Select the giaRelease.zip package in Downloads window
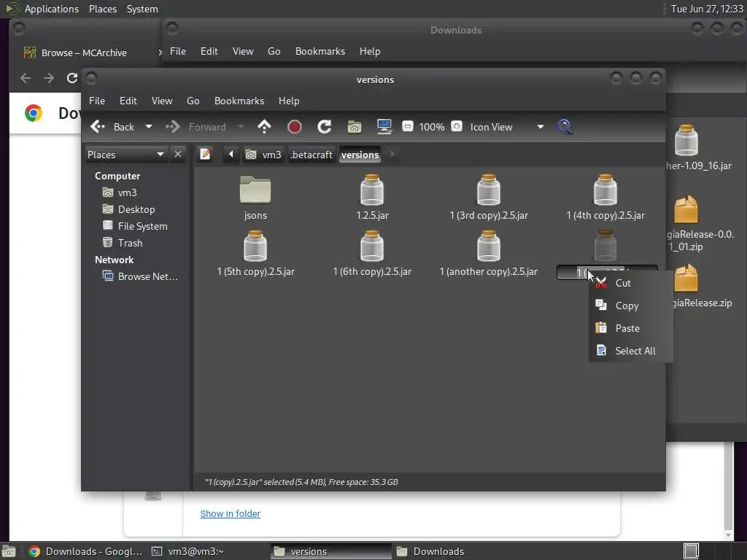747x560 pixels. point(686,278)
